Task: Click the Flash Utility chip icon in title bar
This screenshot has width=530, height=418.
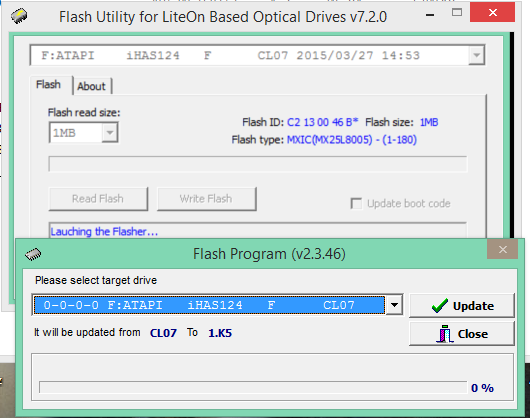Action: [19, 16]
